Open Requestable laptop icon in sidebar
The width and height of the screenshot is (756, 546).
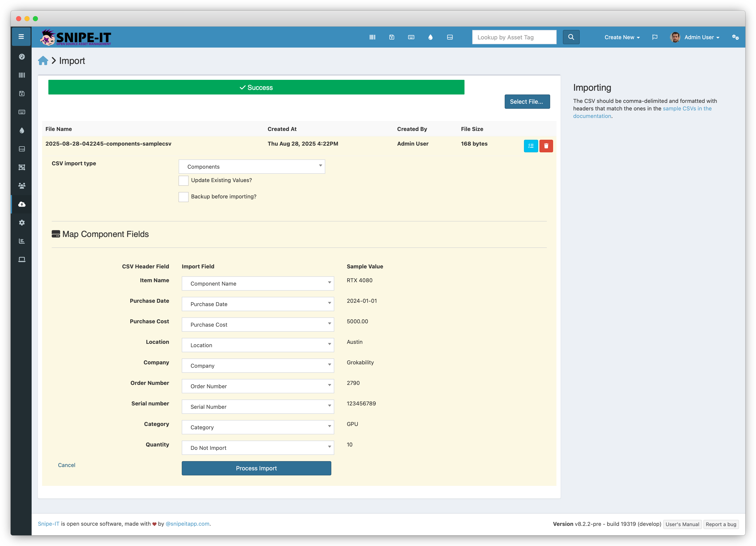click(x=22, y=260)
